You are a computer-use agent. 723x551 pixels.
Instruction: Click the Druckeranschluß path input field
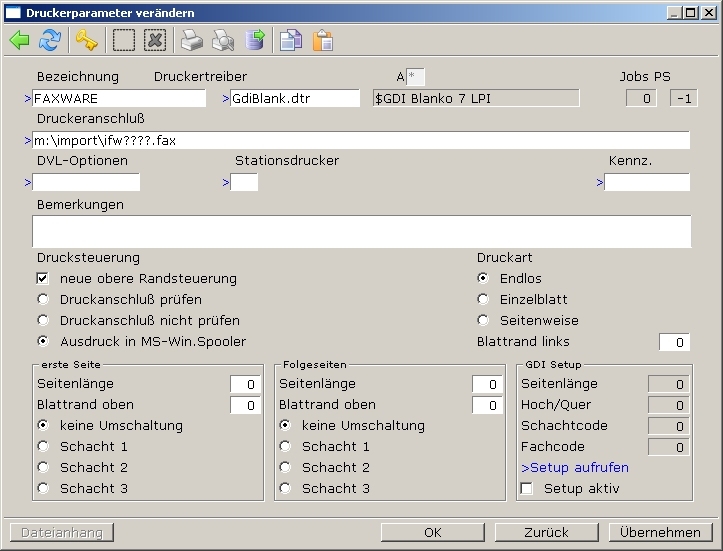point(360,140)
